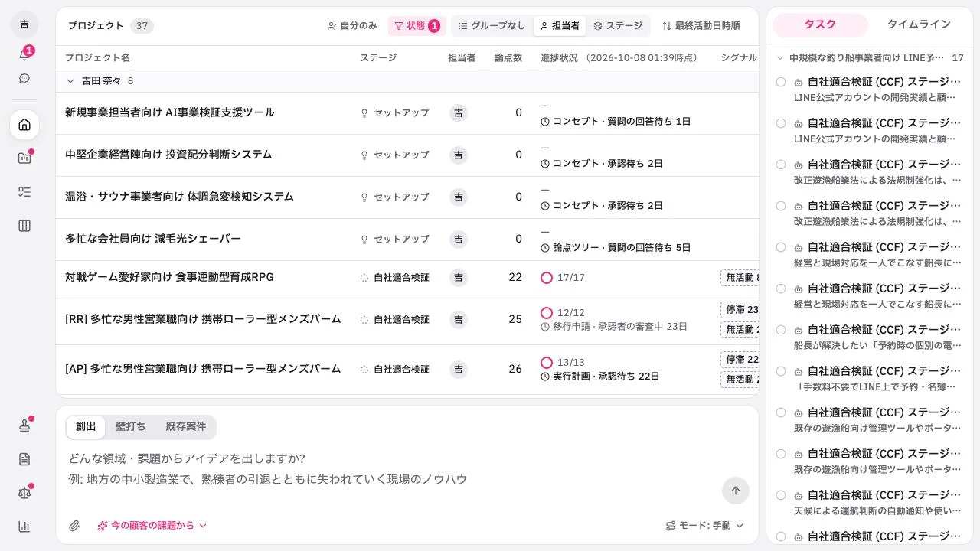980x551 pixels.
Task: Switch to the タイムライン tab
Action: [919, 24]
